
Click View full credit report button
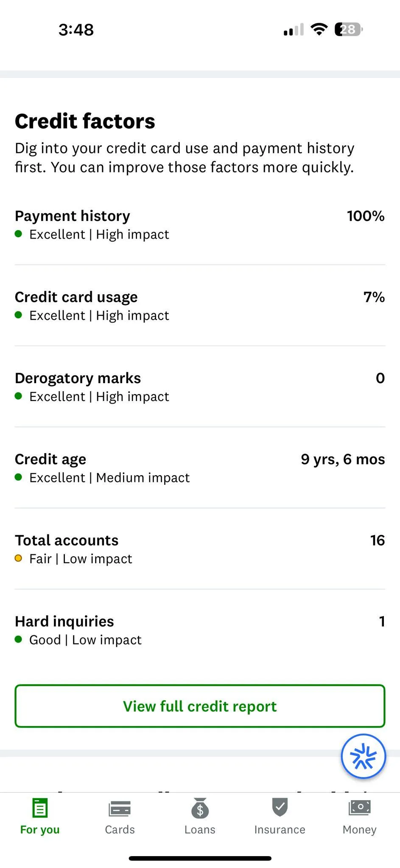(200, 706)
